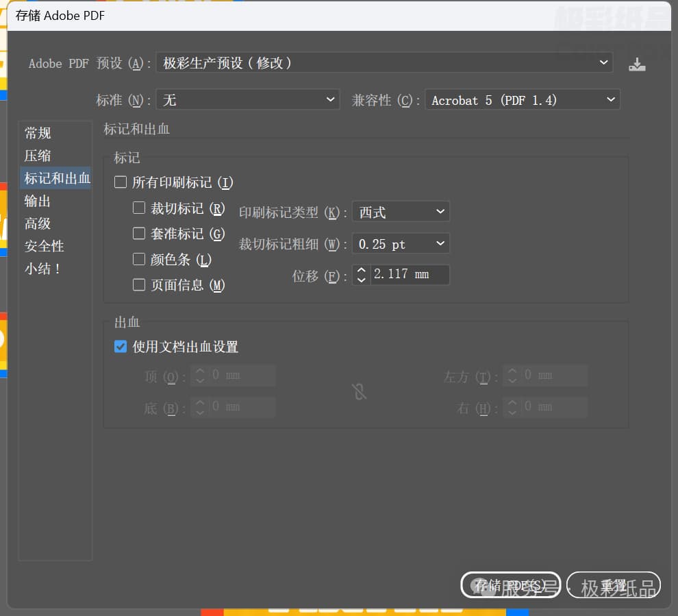Open 印刷标记类型 dropdown showing 西式

(x=401, y=212)
